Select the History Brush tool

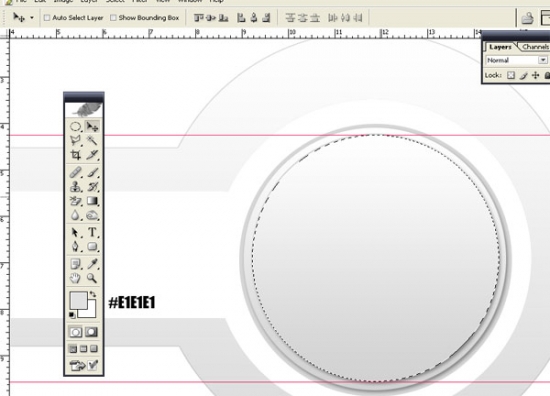(92, 187)
